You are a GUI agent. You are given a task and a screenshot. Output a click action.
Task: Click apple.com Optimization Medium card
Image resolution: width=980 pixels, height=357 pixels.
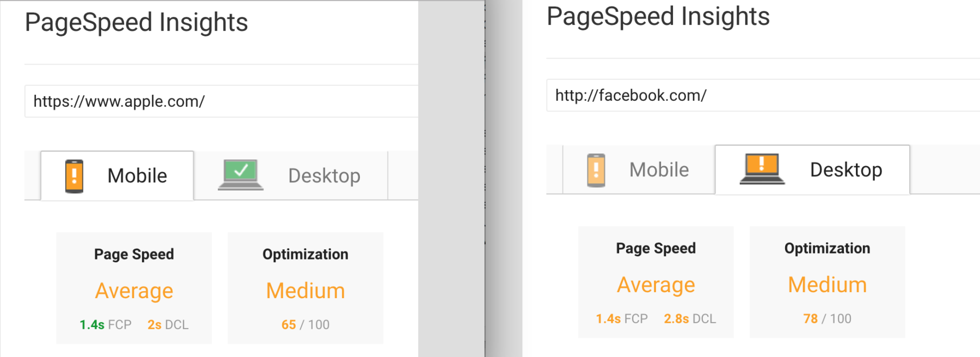tap(305, 288)
